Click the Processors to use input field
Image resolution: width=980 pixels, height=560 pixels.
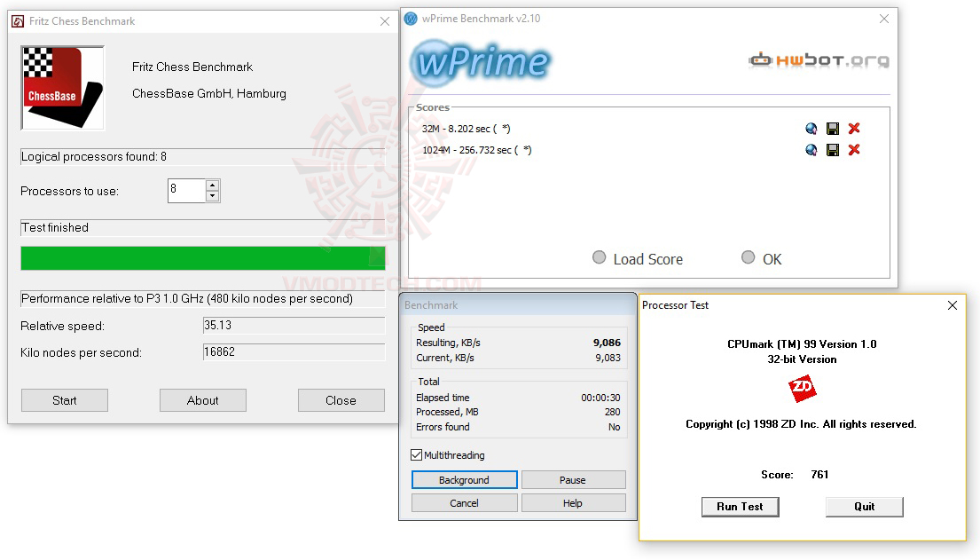click(187, 191)
